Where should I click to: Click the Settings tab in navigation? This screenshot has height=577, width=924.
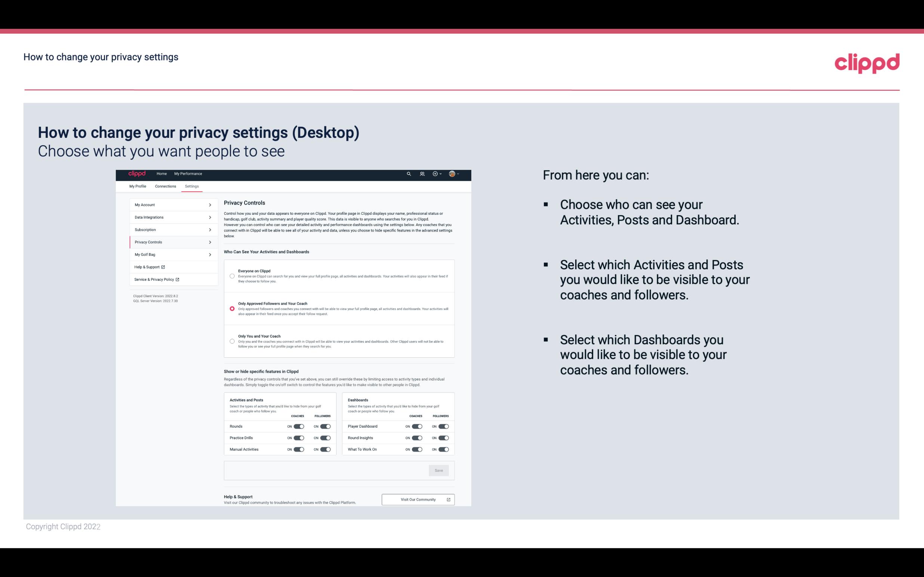192,186
